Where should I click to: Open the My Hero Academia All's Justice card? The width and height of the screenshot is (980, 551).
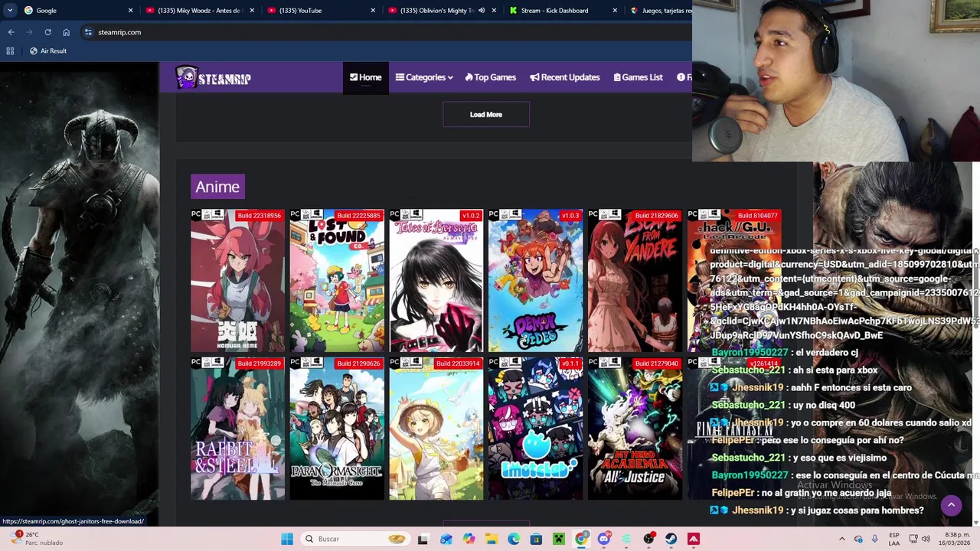635,429
